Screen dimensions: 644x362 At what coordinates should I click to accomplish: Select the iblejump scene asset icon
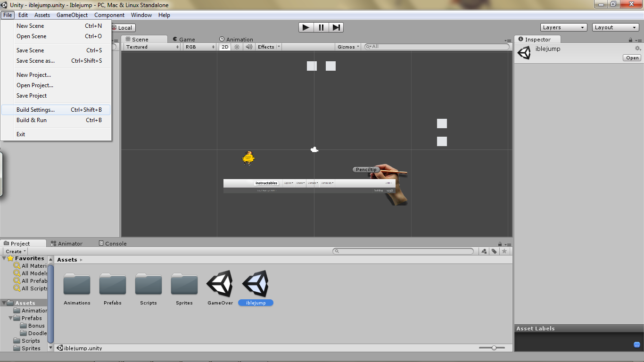[x=256, y=284]
